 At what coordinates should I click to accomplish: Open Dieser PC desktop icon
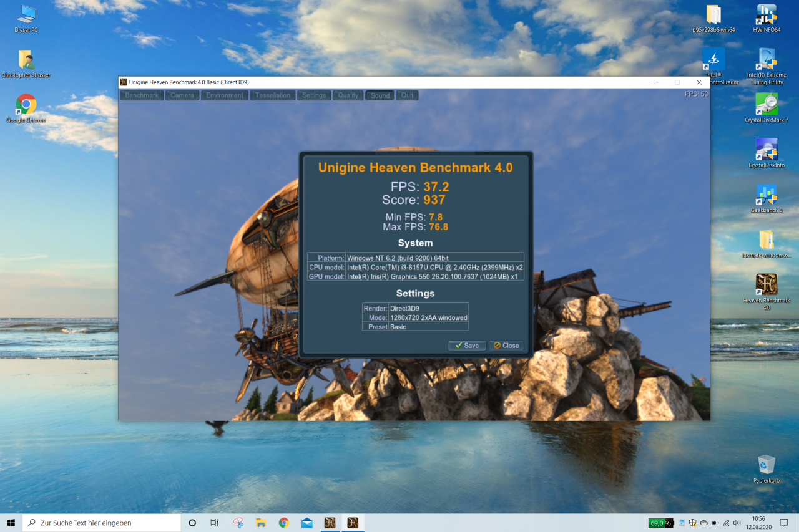click(26, 19)
